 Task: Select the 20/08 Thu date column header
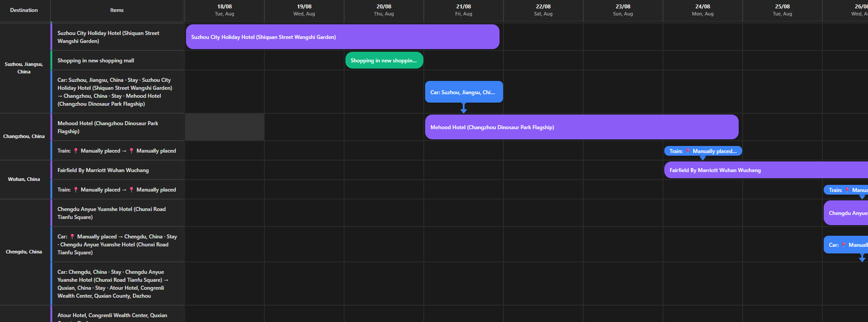[384, 10]
